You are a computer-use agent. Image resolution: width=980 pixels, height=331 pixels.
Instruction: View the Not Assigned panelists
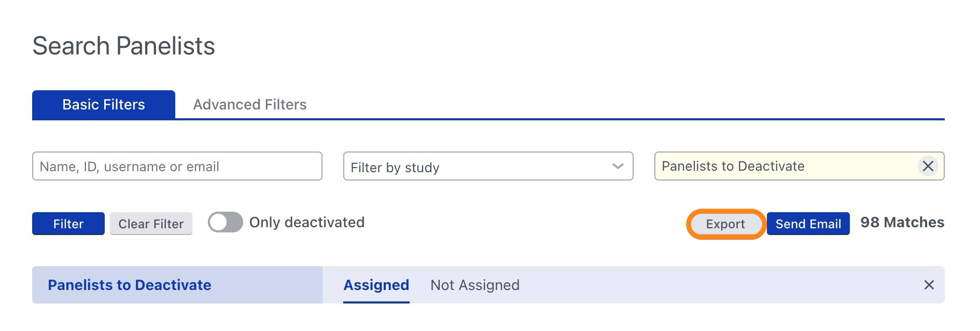click(475, 285)
